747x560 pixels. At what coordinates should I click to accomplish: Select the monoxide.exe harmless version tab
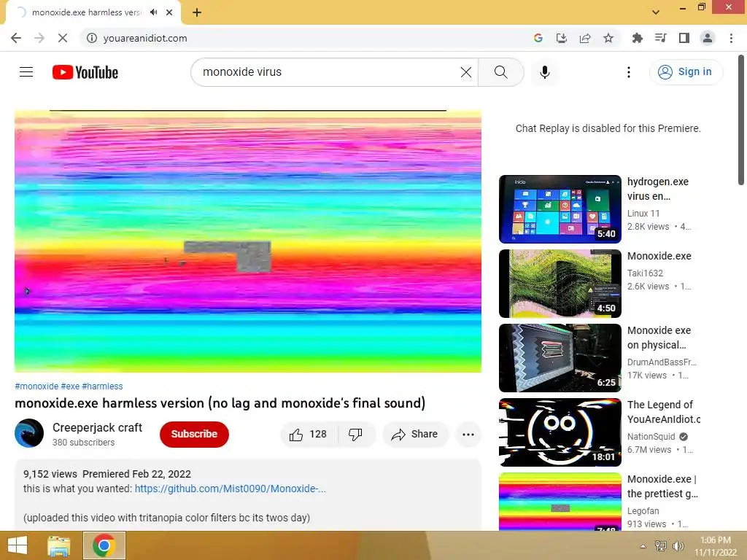point(86,12)
